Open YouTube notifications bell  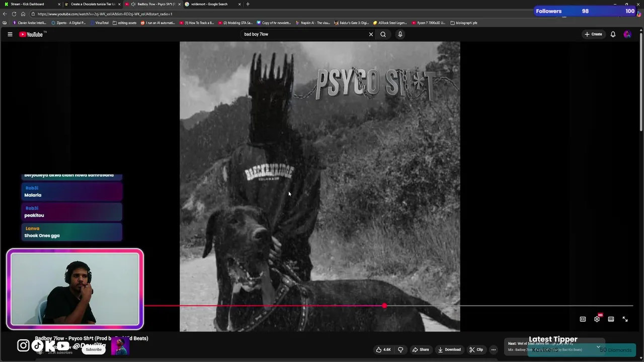(x=613, y=34)
